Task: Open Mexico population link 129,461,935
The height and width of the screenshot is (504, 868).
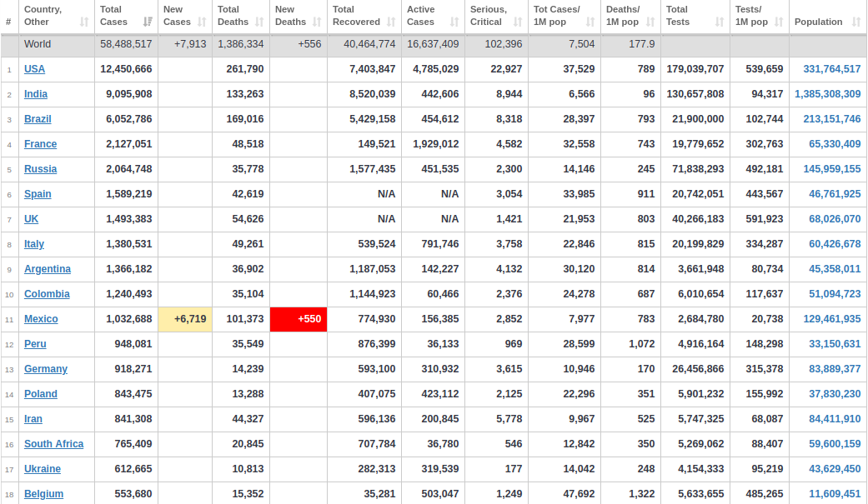Action: tap(832, 319)
